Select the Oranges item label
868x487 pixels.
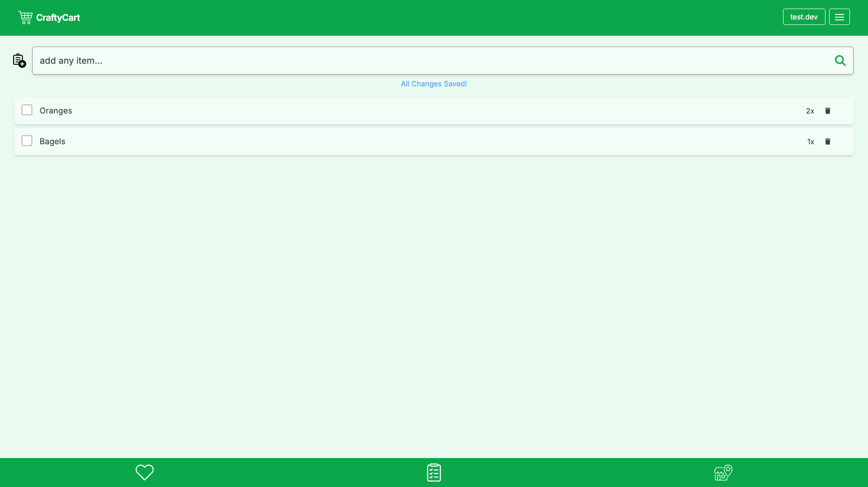(x=56, y=111)
